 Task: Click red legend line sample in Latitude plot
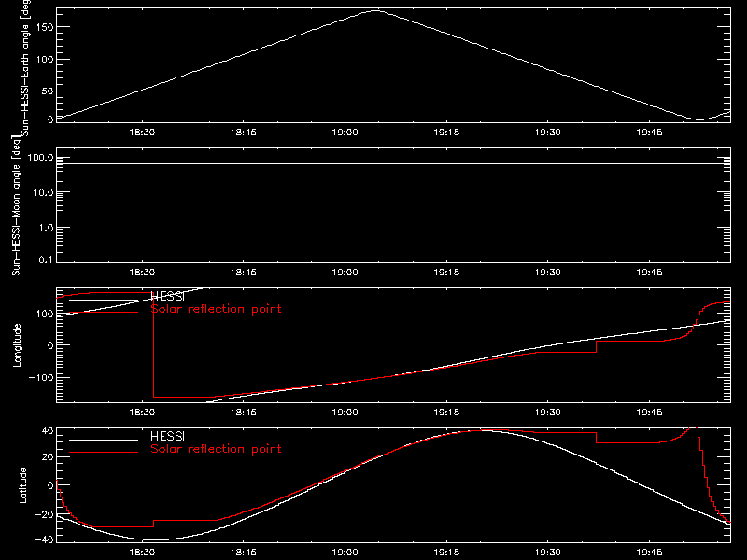pos(104,453)
